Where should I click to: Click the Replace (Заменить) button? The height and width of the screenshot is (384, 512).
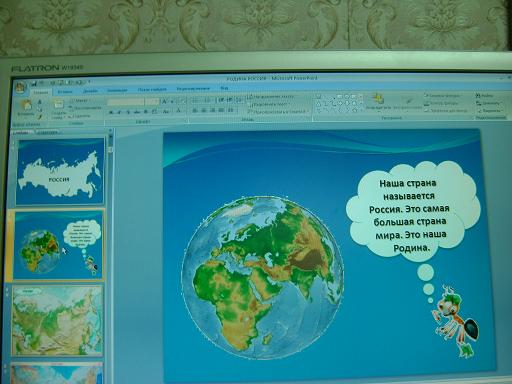489,103
